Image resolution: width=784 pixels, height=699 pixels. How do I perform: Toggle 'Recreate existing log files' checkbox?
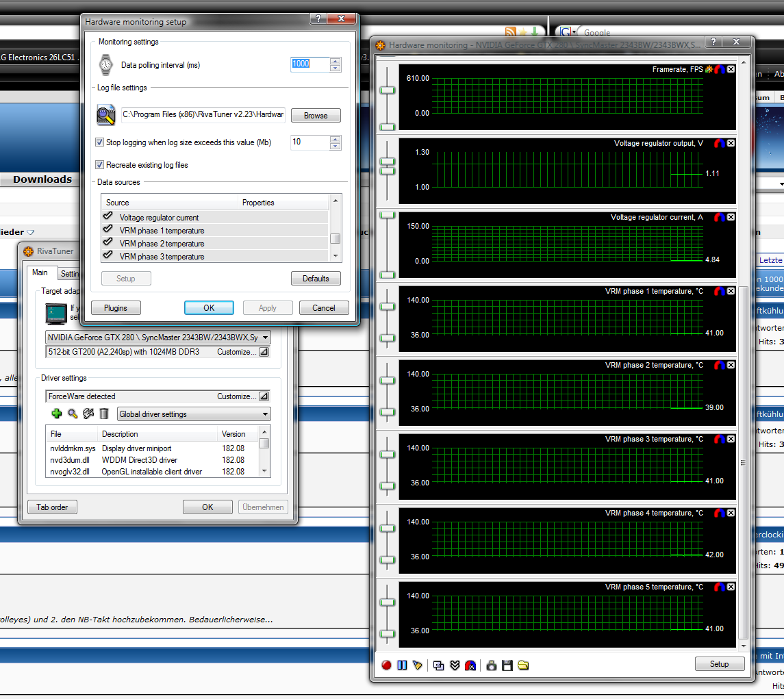pos(99,165)
